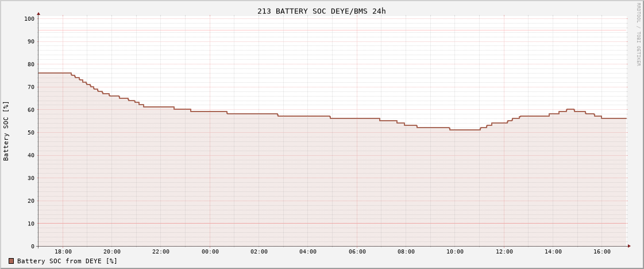Click the legend label Battery SOC from DEYE

[67, 261]
